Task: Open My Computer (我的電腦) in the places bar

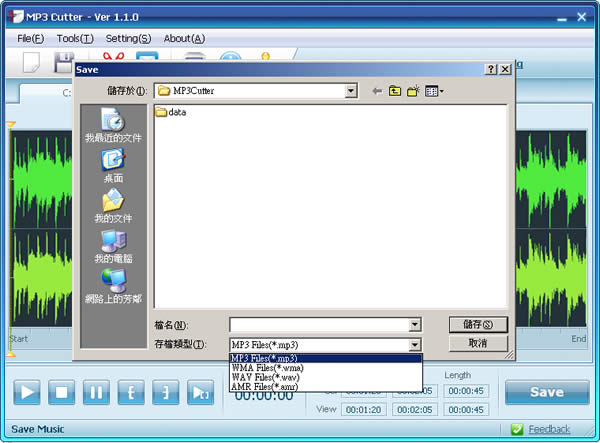Action: tap(113, 246)
